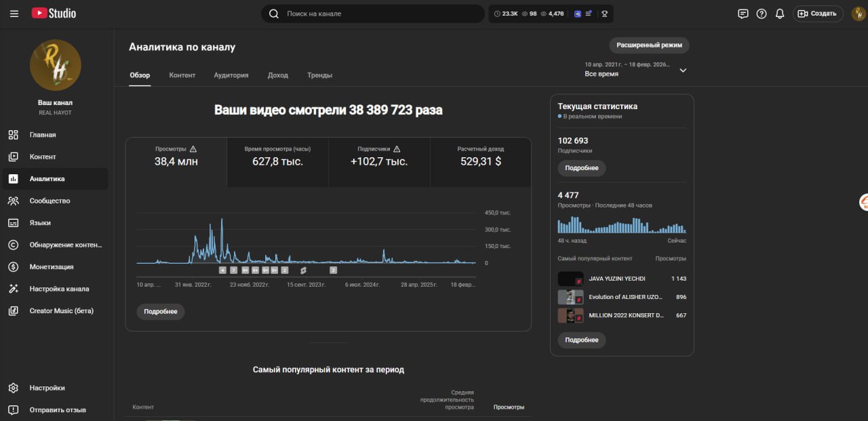
Task: Open the feedback messages icon in header
Action: [743, 14]
